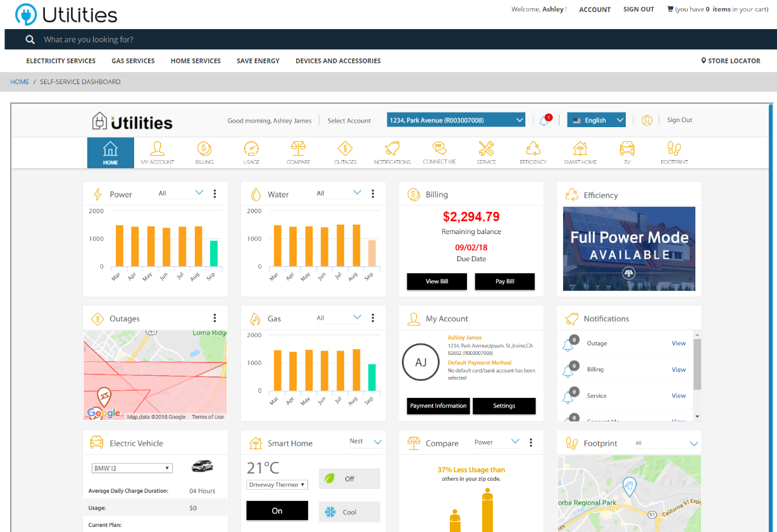Click the Pay Bill button
This screenshot has height=532, width=777.
point(504,281)
